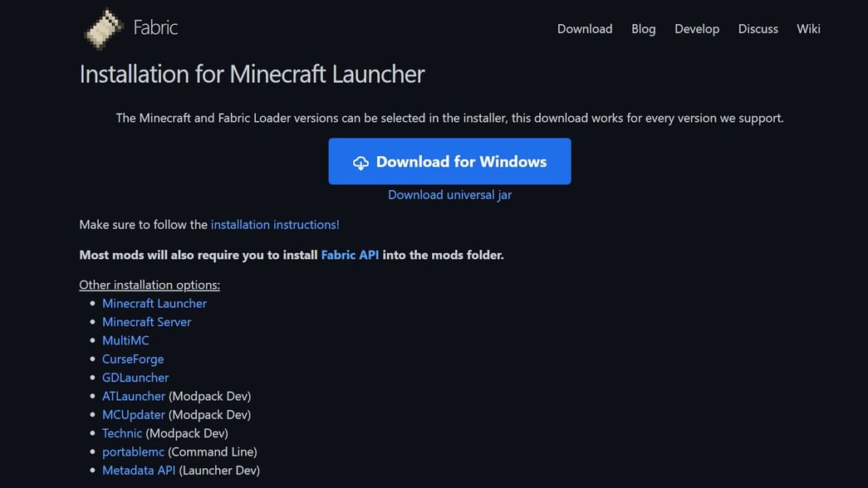Select the Minecraft Launcher installation option
Image resolution: width=868 pixels, height=488 pixels.
154,303
